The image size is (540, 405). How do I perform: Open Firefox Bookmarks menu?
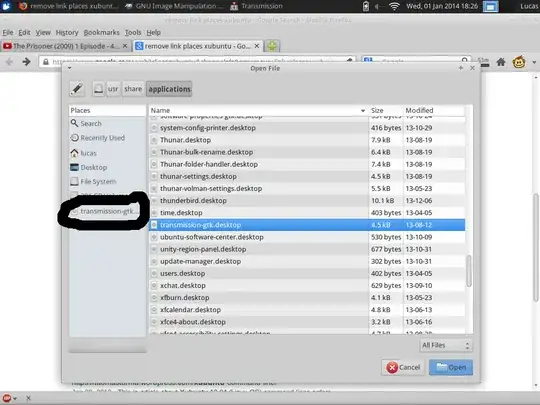point(101,32)
